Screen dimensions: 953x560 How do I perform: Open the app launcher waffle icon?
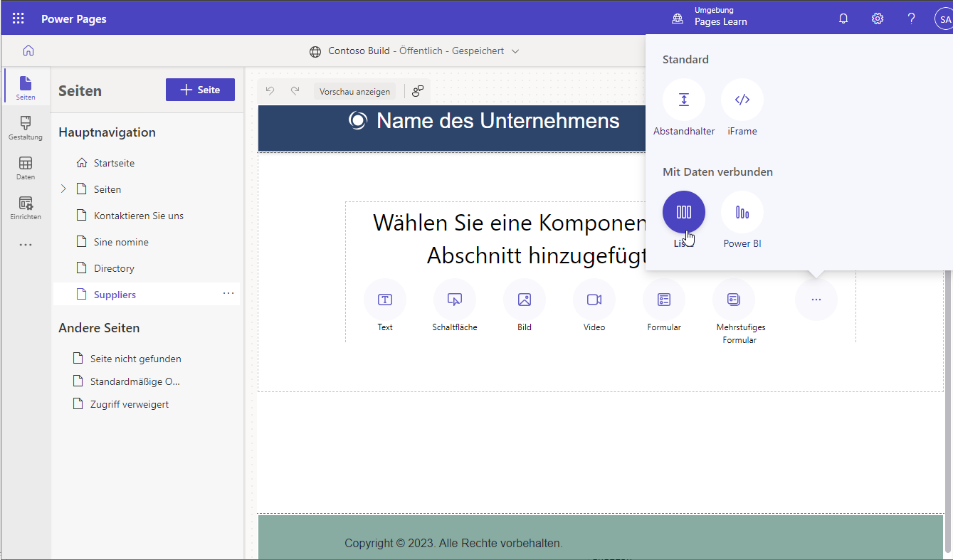tap(19, 19)
